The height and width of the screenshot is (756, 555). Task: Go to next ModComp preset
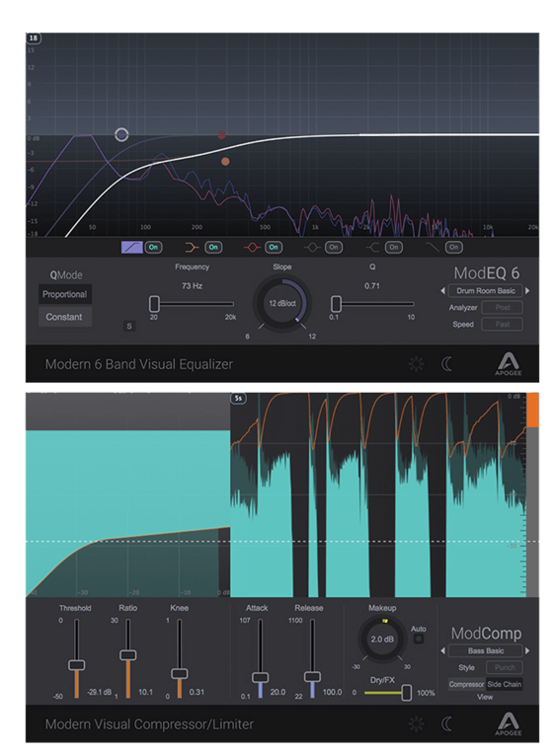(x=527, y=651)
